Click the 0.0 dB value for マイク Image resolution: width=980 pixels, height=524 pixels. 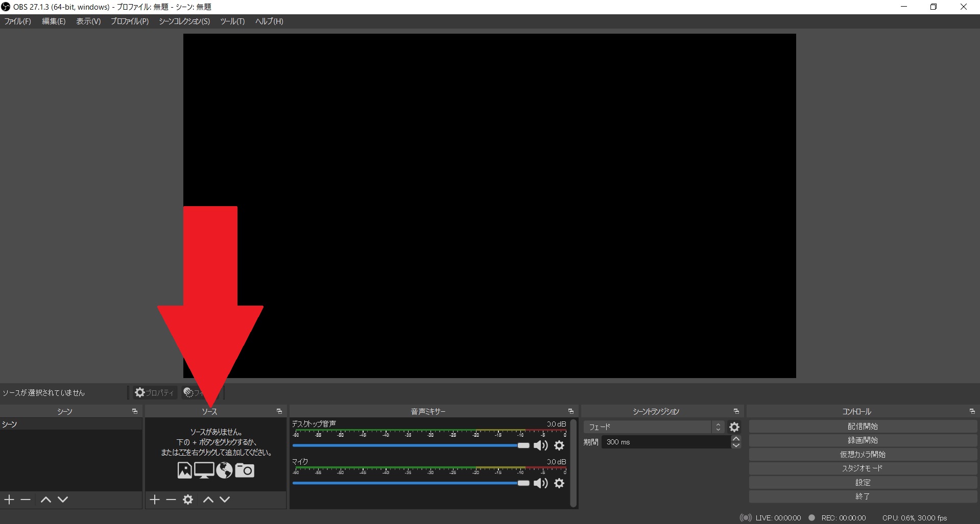click(556, 462)
